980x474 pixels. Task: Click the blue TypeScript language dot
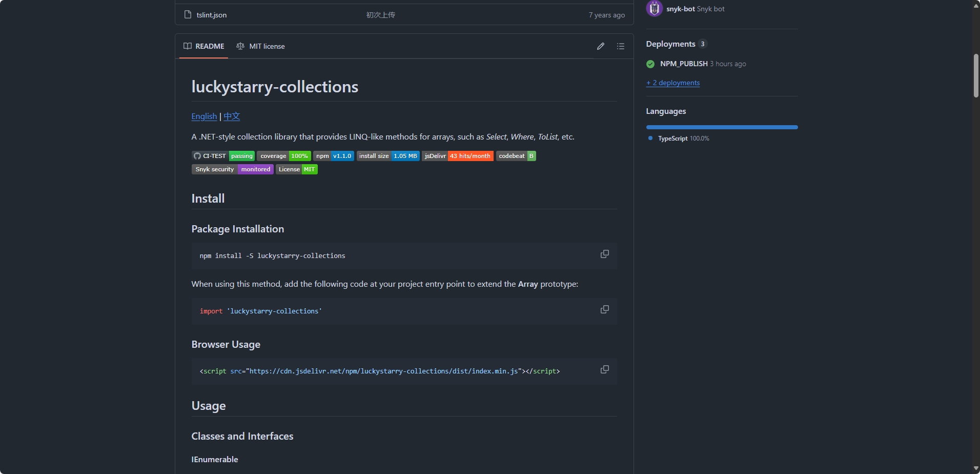coord(650,138)
